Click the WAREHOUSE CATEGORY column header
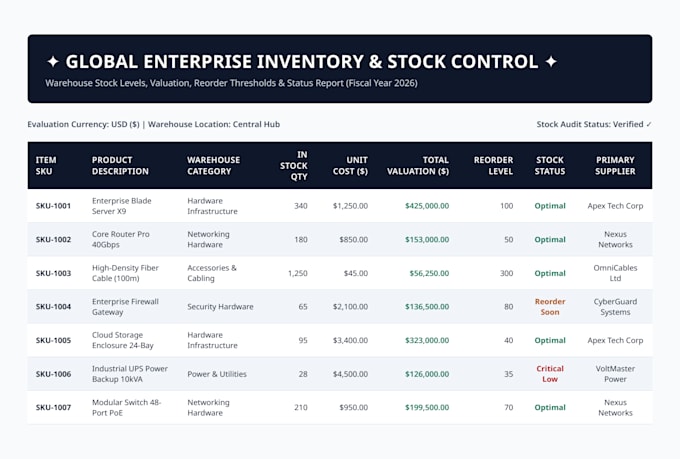The width and height of the screenshot is (680, 459). [213, 166]
